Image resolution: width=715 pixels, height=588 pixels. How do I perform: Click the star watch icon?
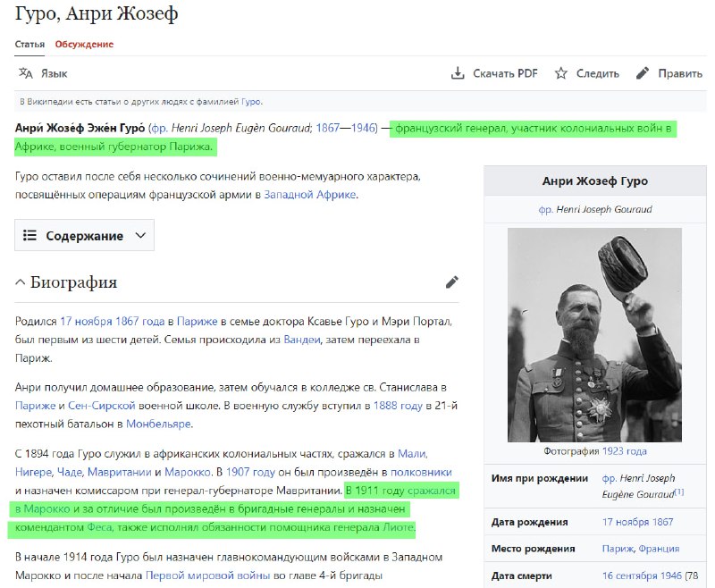(561, 73)
